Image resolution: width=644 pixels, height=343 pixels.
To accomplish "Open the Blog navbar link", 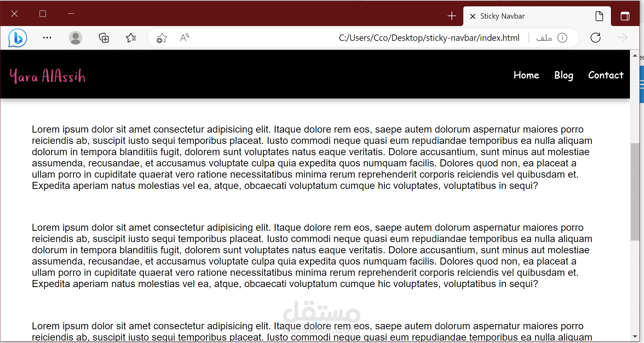I will pos(564,75).
